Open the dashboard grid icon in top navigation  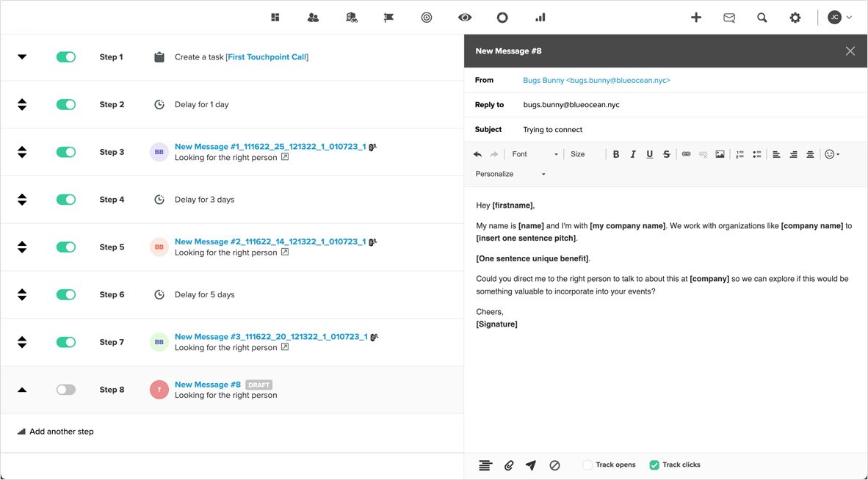tap(275, 18)
